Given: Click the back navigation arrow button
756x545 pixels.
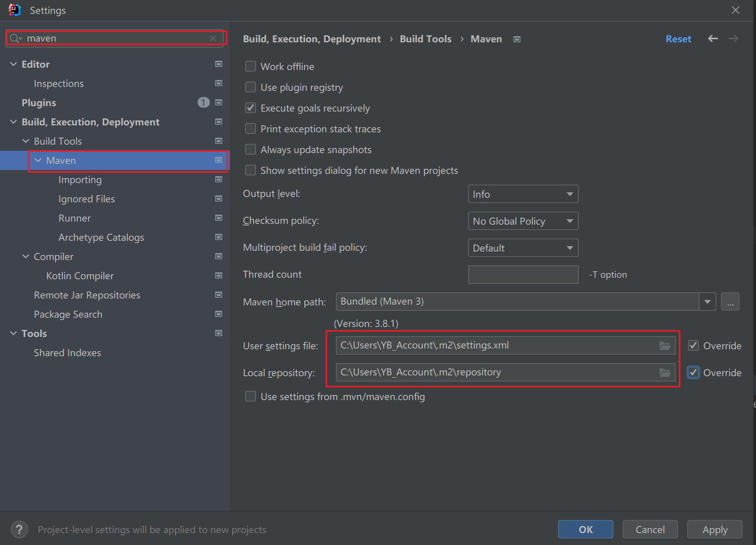Looking at the screenshot, I should click(x=713, y=39).
